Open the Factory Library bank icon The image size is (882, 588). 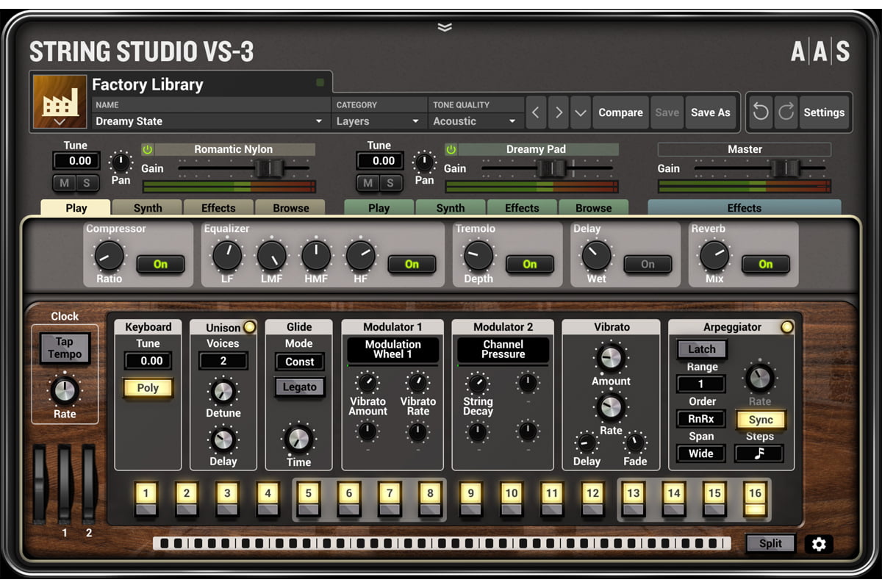pyautogui.click(x=60, y=101)
